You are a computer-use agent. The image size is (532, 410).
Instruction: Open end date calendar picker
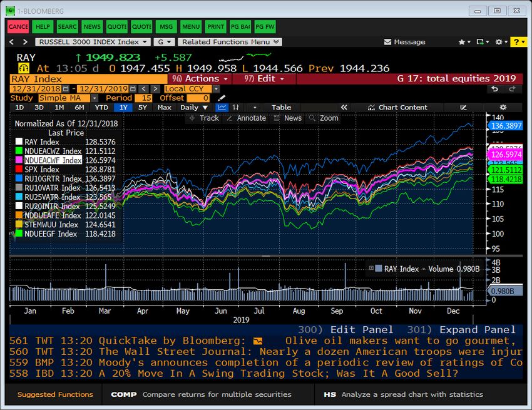click(x=133, y=89)
